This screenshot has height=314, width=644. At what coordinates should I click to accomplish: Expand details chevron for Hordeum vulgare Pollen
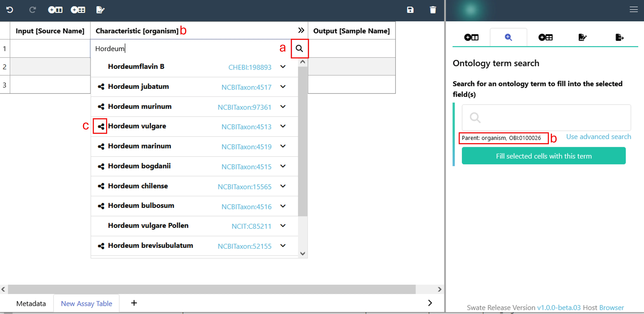click(283, 226)
